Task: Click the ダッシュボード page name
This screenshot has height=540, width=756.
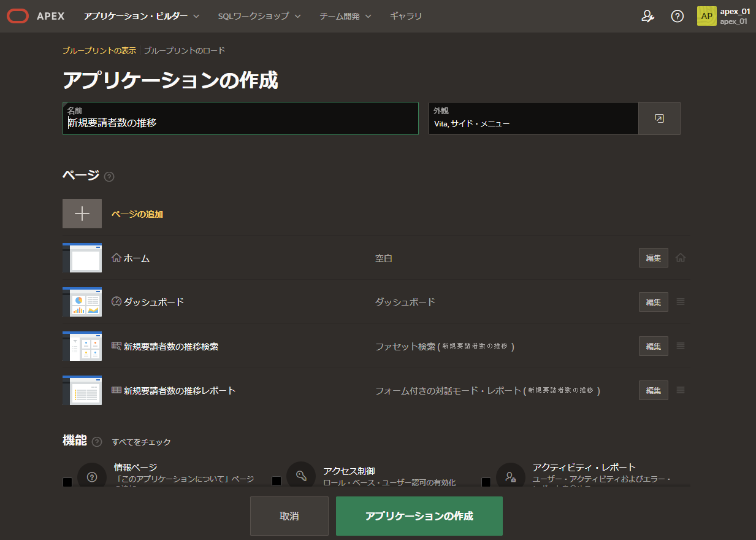Action: 154,302
